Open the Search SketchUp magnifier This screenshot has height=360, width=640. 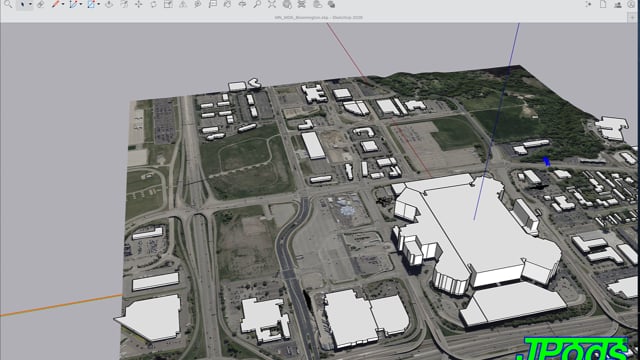click(x=8, y=4)
